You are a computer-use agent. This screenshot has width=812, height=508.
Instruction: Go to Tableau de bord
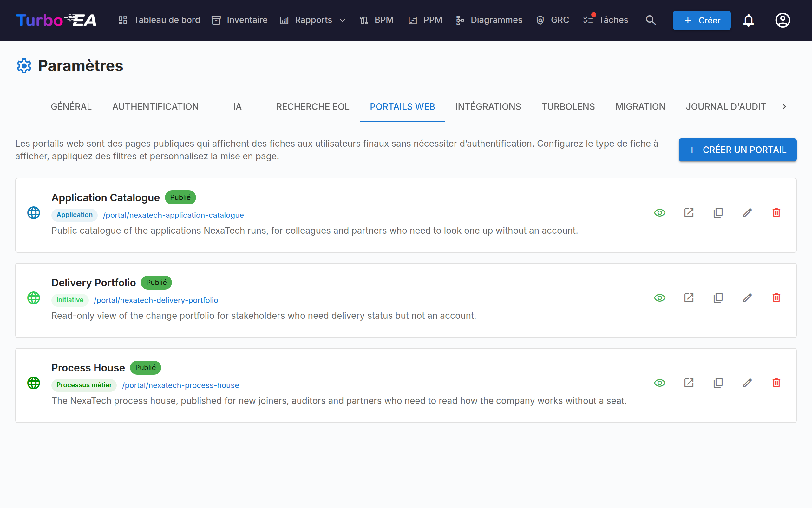[x=159, y=20]
